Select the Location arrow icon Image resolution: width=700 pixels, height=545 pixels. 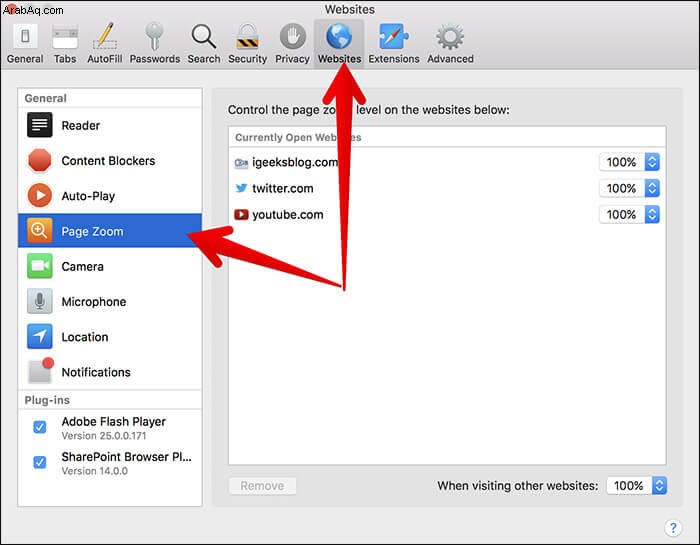(x=40, y=337)
